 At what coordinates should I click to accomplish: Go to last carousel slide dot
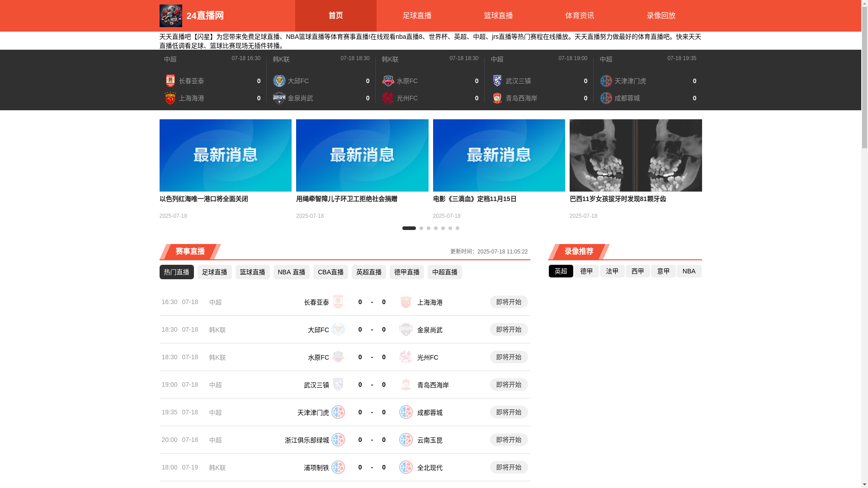(458, 228)
